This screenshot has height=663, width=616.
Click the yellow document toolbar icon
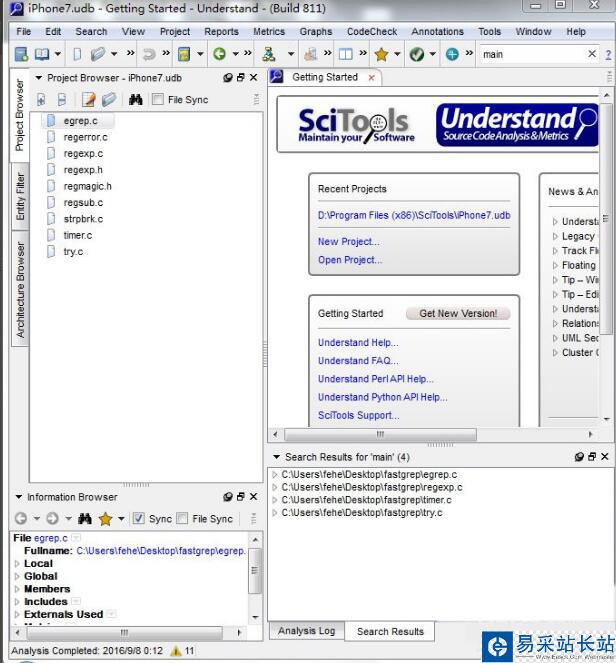[184, 54]
